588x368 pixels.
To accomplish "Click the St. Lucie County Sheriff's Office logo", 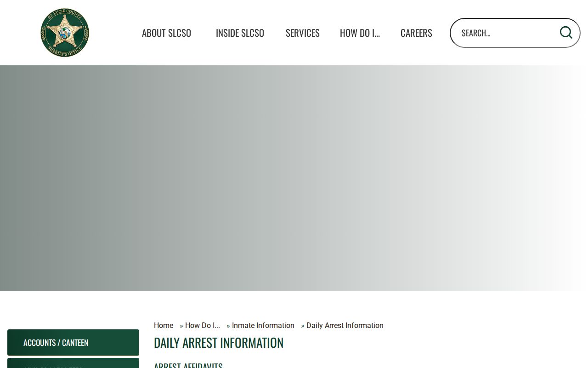I will [65, 33].
